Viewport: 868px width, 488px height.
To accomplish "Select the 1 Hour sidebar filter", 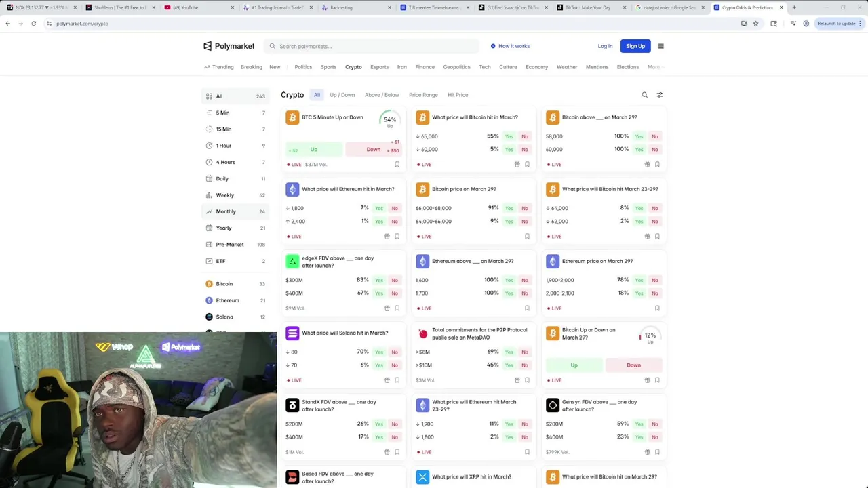I will [235, 146].
